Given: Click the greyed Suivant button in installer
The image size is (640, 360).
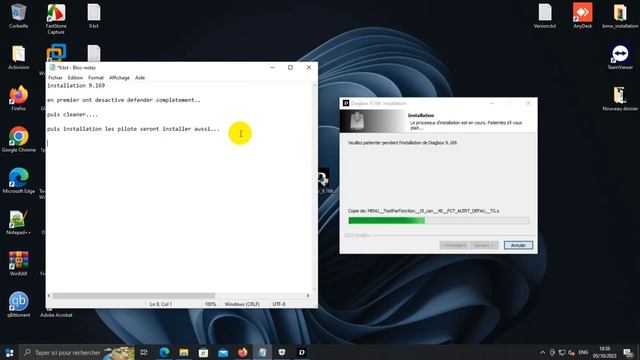Looking at the screenshot, I should pos(484,245).
